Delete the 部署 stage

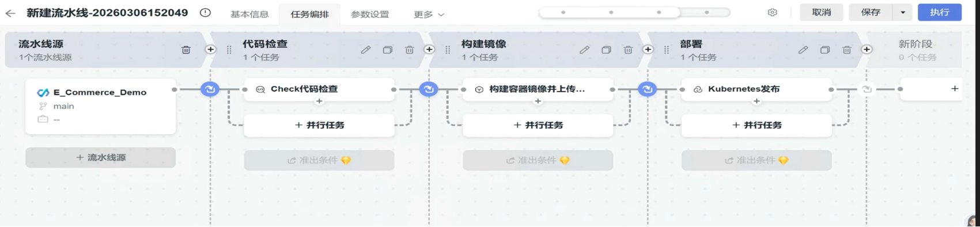tap(847, 50)
